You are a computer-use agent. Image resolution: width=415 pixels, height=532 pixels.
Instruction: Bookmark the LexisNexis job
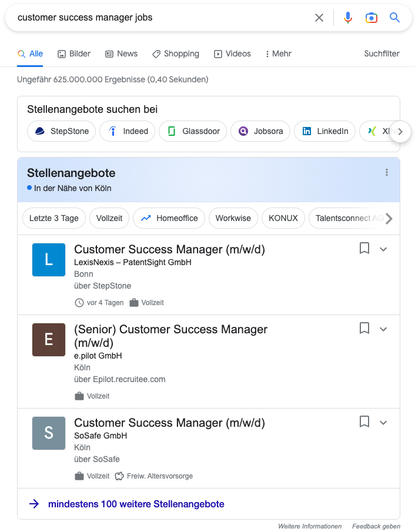coord(364,248)
